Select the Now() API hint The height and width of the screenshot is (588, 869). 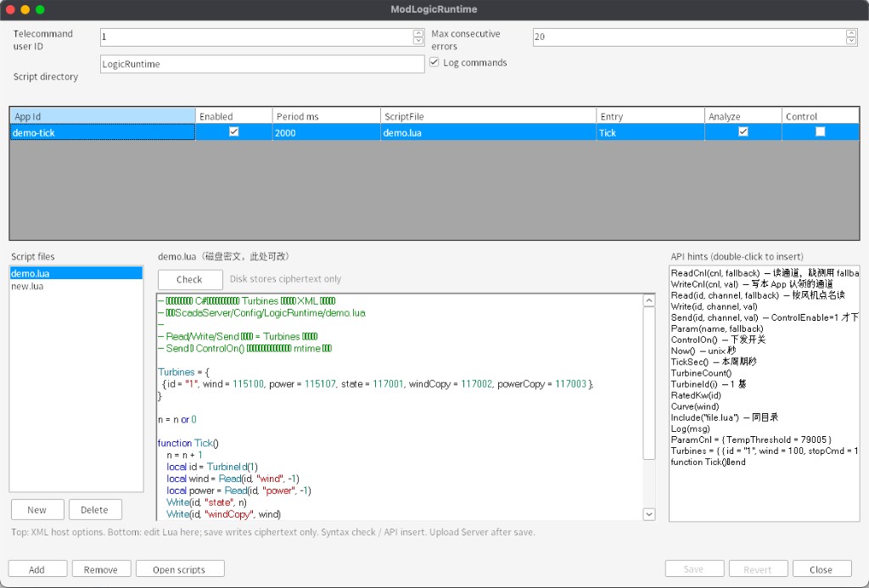coord(765,350)
